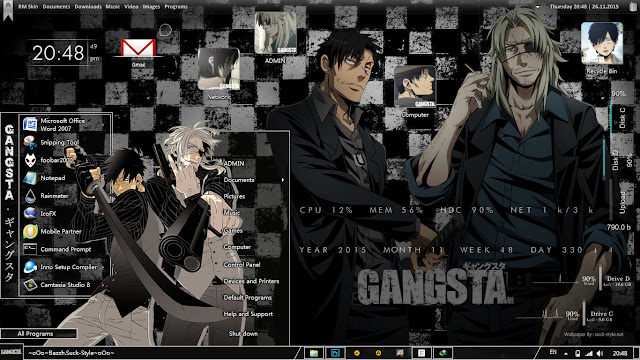This screenshot has height=360, width=640.
Task: Open Devices and Printers in Start menu
Action: (x=251, y=281)
